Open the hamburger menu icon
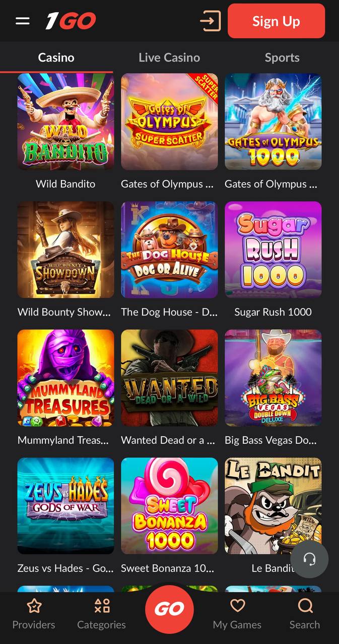 coord(22,21)
